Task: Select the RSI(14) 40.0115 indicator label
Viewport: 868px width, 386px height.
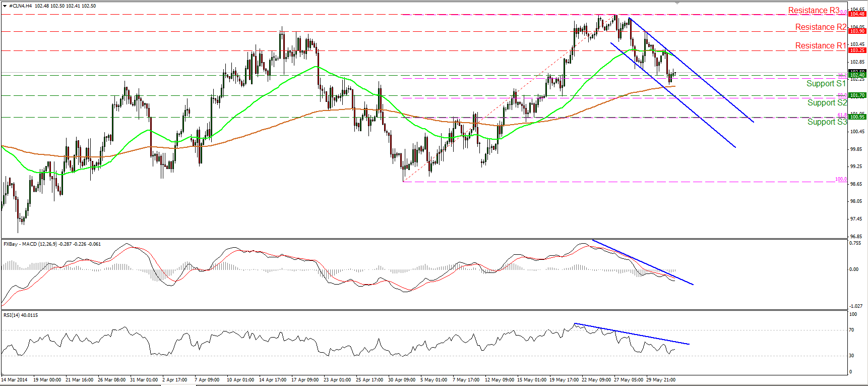Action: tap(21, 315)
